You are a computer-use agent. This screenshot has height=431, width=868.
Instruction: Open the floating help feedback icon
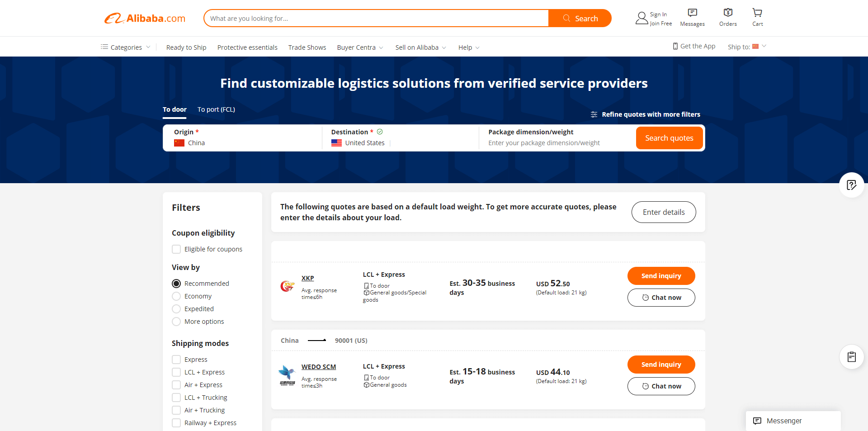coord(852,185)
